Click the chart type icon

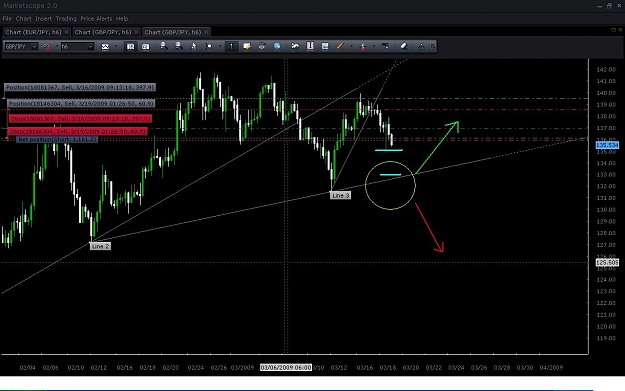pos(105,47)
